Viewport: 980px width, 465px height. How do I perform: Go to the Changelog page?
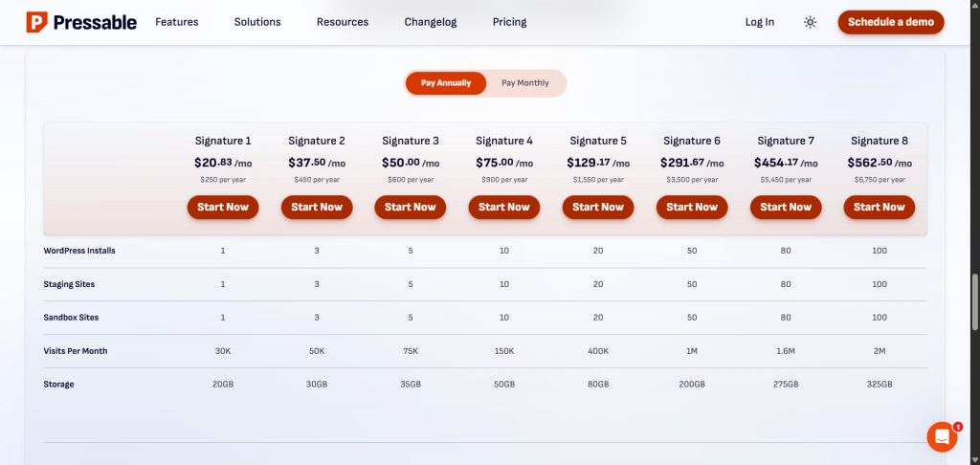[x=431, y=22]
